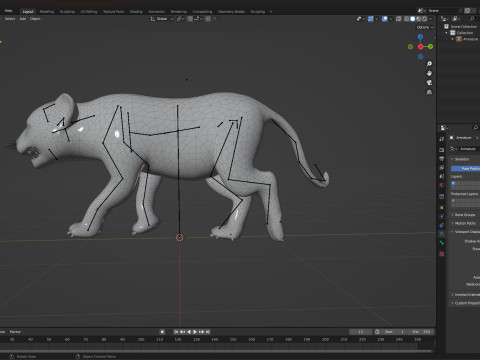This screenshot has width=480, height=360.
Task: Click the current frame number field
Action: tap(360, 332)
